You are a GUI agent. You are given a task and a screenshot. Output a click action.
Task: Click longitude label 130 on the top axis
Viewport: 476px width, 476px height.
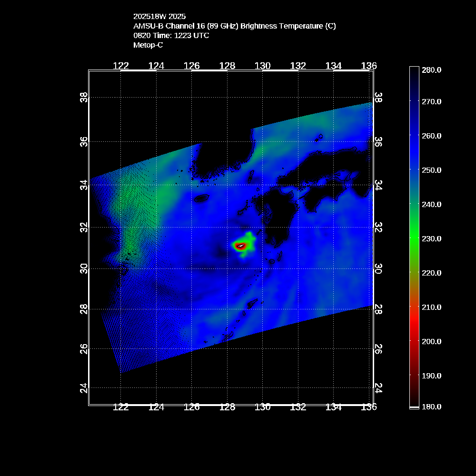pos(262,66)
